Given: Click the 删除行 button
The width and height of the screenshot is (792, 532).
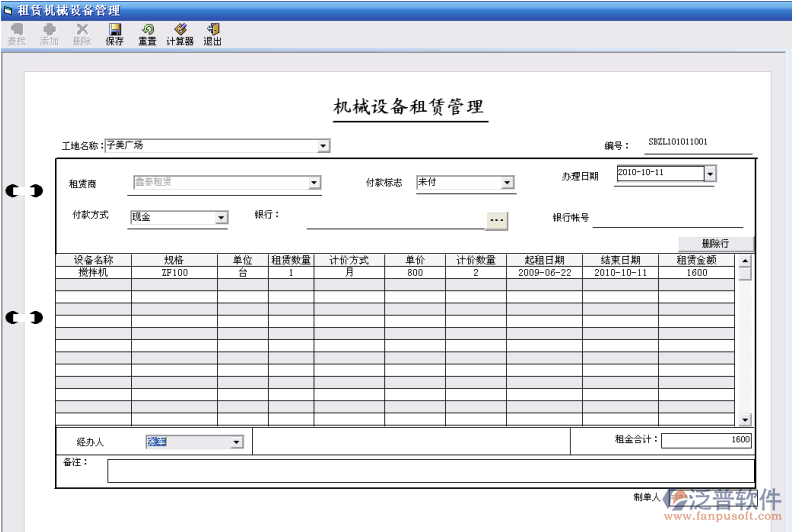Looking at the screenshot, I should (x=715, y=243).
